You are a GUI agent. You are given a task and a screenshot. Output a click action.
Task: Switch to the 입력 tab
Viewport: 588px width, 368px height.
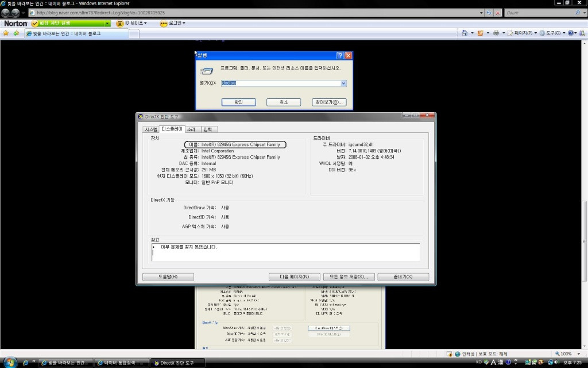208,129
